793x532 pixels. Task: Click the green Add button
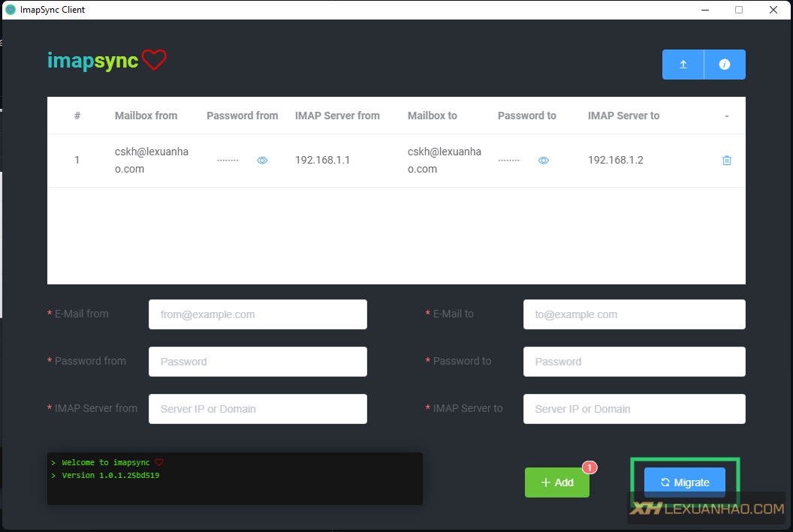tap(556, 482)
